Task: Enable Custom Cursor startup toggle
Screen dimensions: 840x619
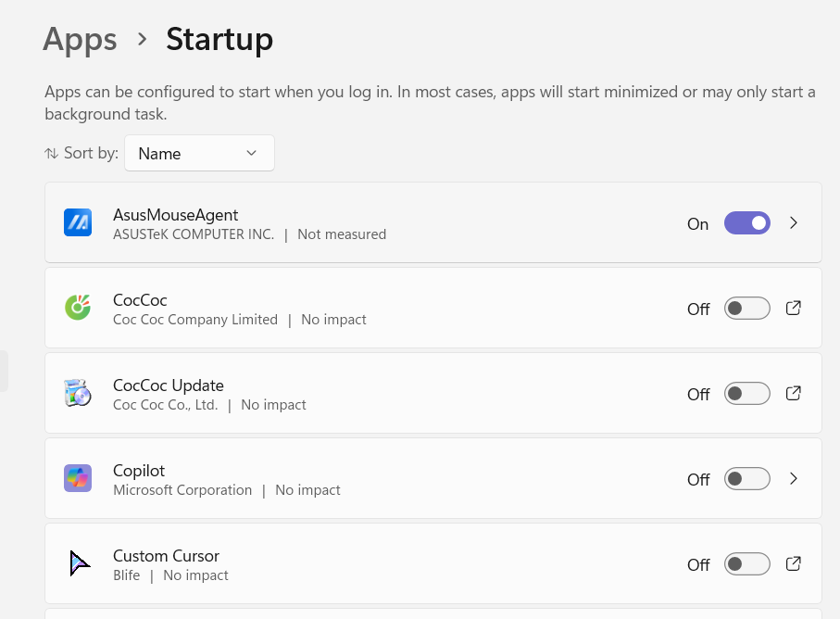Action: point(746,564)
